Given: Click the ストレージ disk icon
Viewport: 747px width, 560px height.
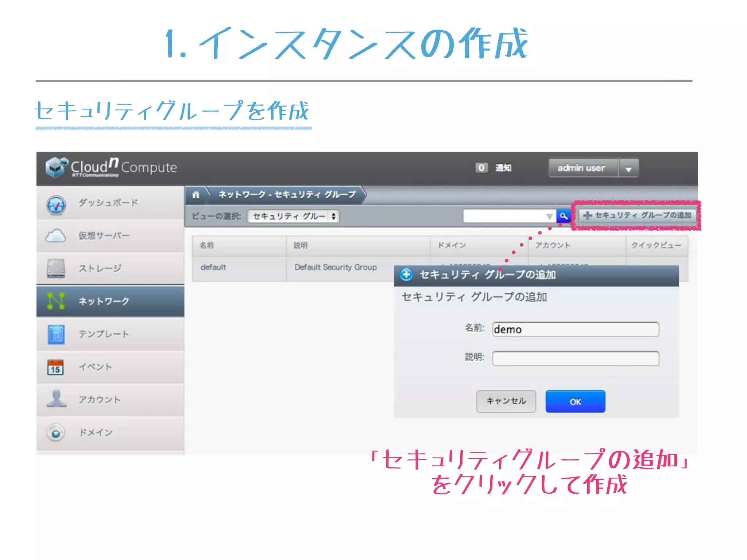Looking at the screenshot, I should 56,268.
